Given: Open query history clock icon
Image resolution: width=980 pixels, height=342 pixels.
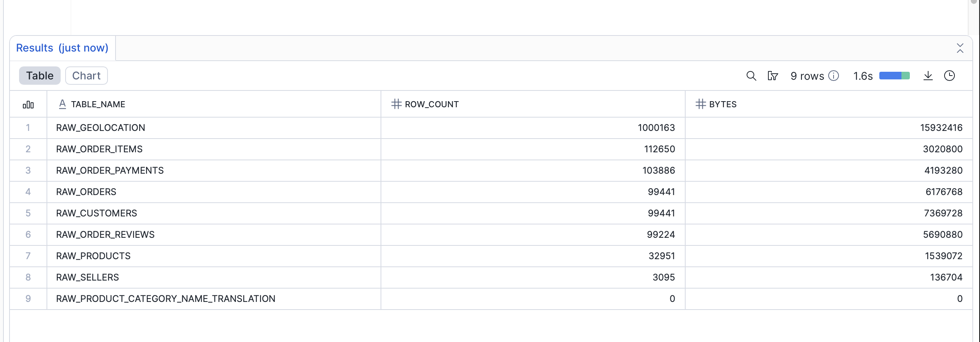Looking at the screenshot, I should tap(949, 76).
